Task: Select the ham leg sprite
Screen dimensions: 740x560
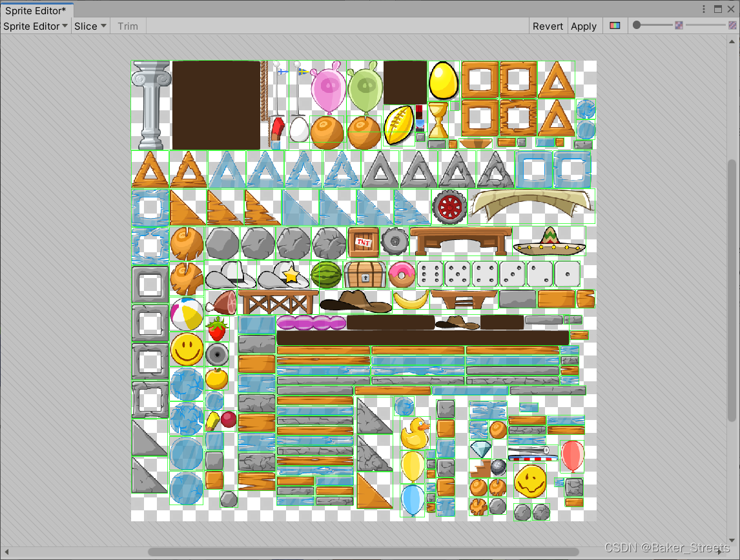Action: click(x=221, y=303)
